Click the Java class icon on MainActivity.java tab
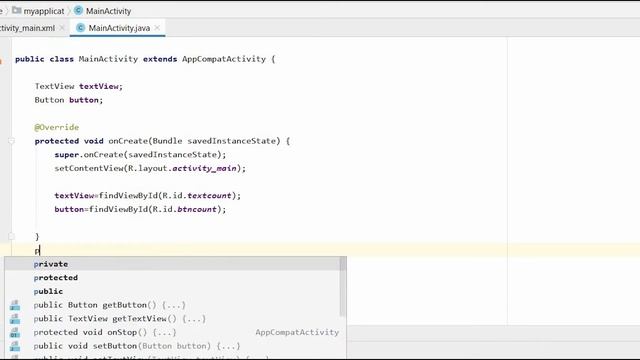 80,28
